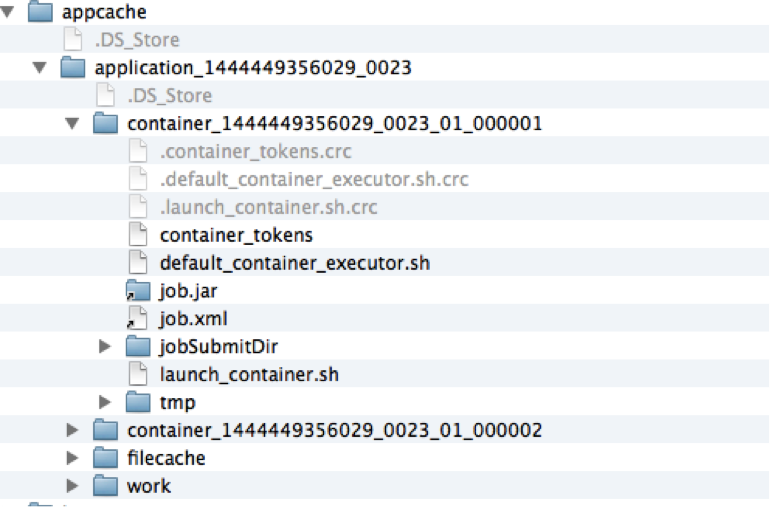Click the .default_container_executor.sh.crc file icon

pos(138,179)
